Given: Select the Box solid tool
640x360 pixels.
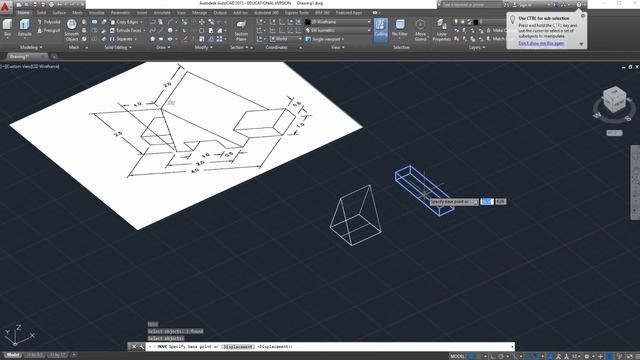Looking at the screenshot, I should tap(7, 28).
